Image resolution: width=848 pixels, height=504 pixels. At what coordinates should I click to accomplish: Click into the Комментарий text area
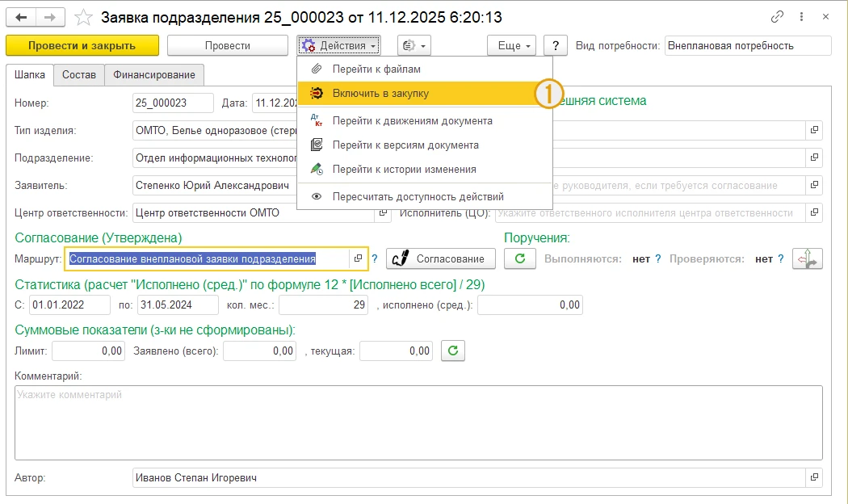click(x=418, y=422)
